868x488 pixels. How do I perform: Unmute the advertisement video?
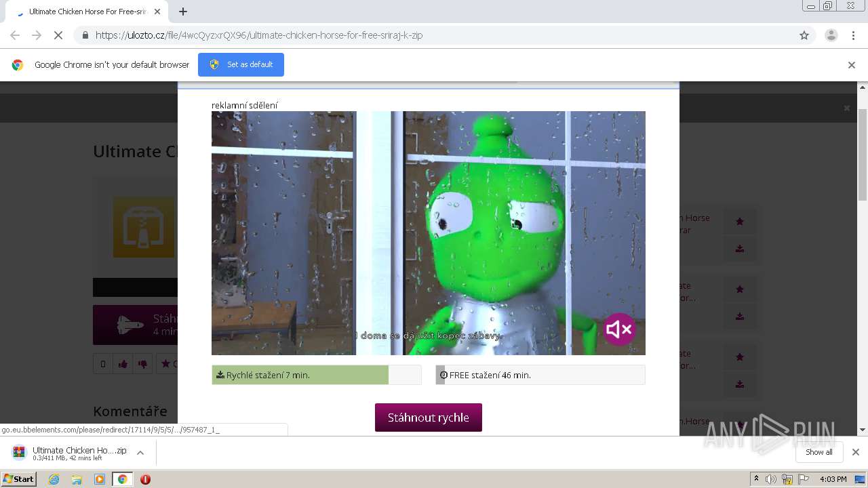coord(619,329)
